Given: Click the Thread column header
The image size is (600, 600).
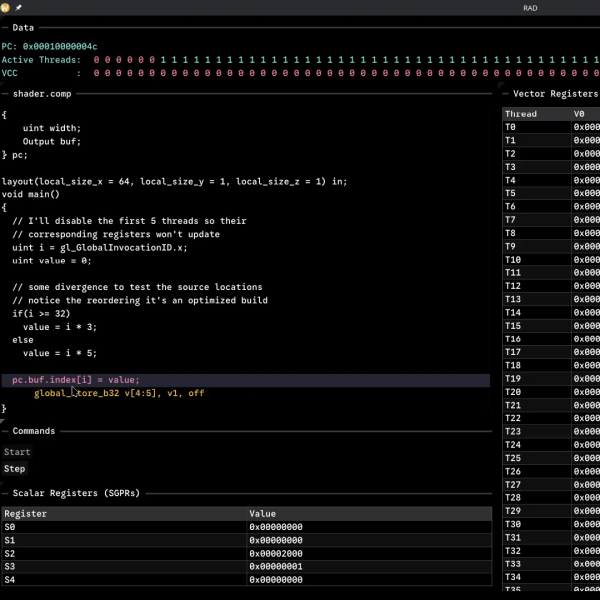Looking at the screenshot, I should (x=520, y=114).
